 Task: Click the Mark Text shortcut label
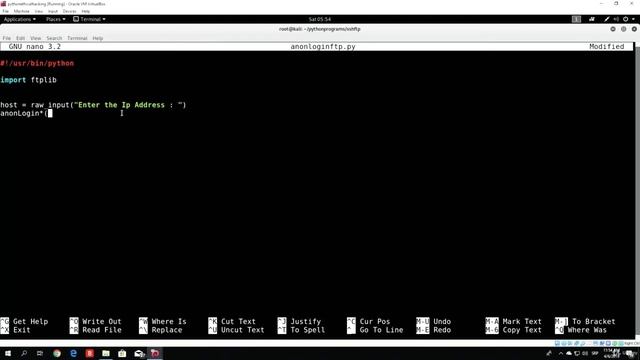522,322
